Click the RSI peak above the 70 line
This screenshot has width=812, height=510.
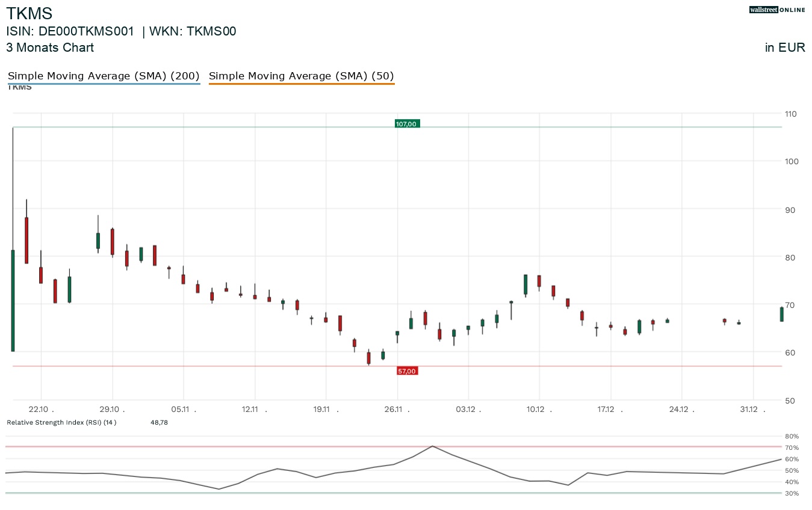pos(432,447)
